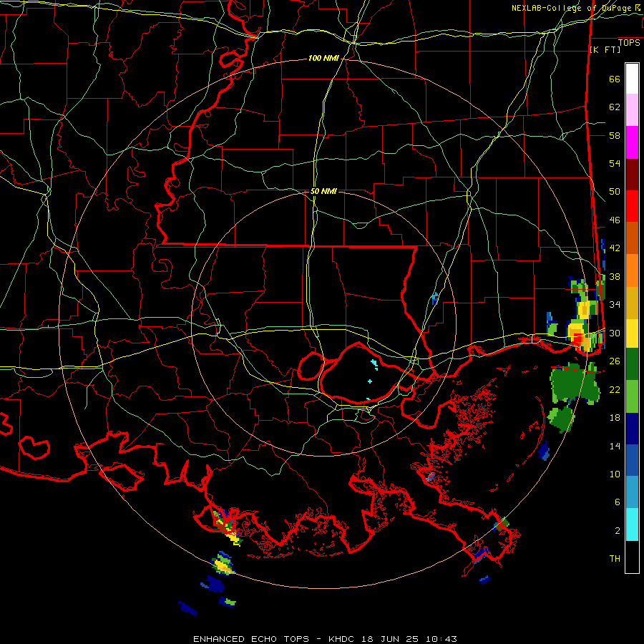Click the light pink legend swatch
Screen dimensions: 644x644
632,110
